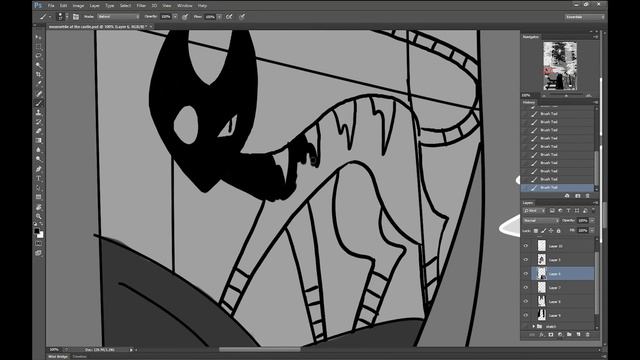The height and width of the screenshot is (360, 640).
Task: Open Essentials workspace switcher
Action: click(x=584, y=17)
